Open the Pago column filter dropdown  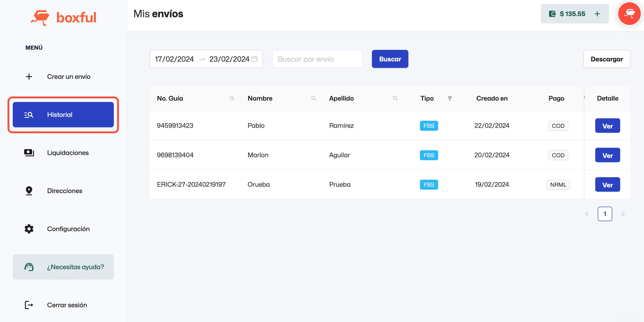pyautogui.click(x=584, y=98)
